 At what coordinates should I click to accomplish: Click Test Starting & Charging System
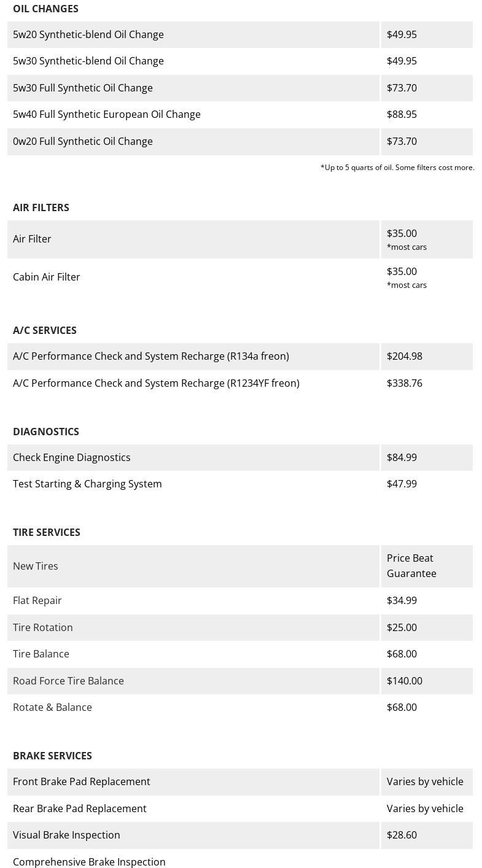click(x=87, y=484)
